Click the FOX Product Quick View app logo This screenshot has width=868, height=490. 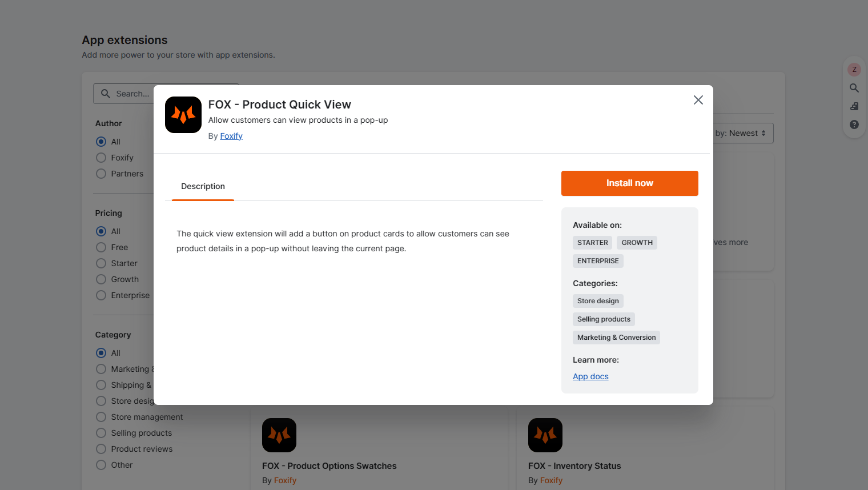183,115
